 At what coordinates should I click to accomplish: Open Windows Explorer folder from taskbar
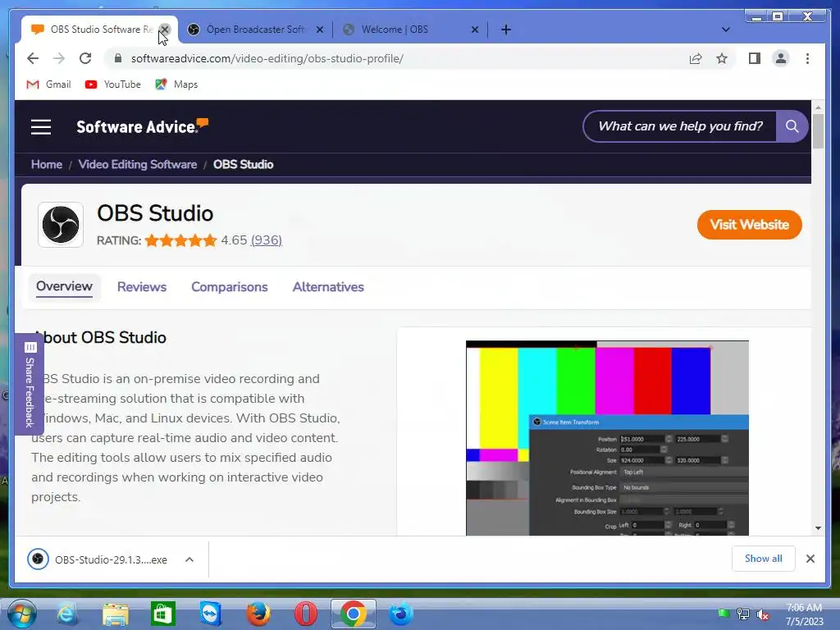pyautogui.click(x=115, y=614)
